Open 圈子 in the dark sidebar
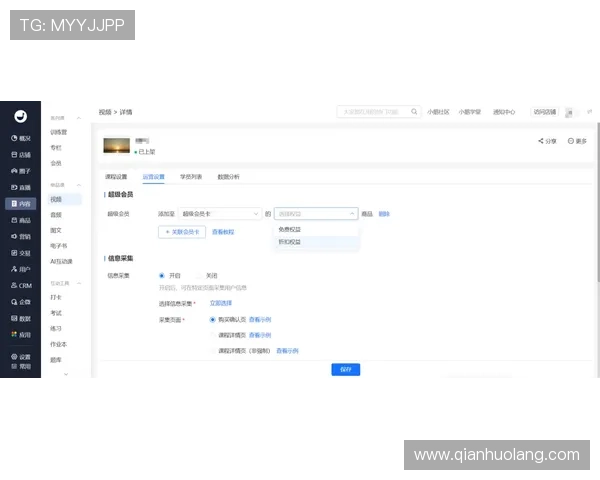The image size is (600, 480). tap(21, 171)
